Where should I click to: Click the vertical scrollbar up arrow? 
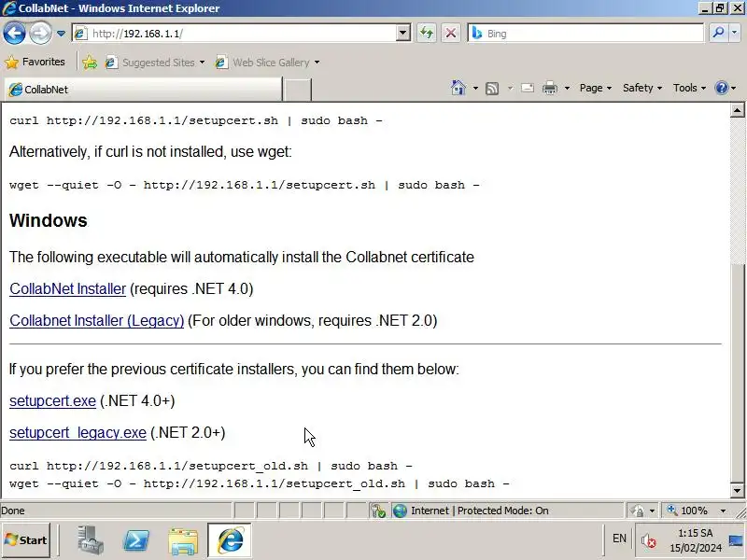(737, 110)
